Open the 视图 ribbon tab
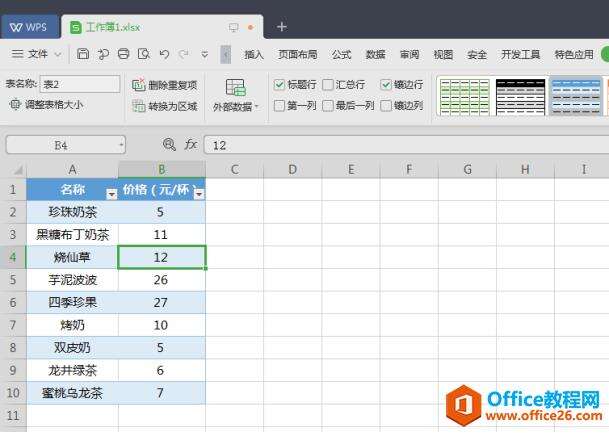The width and height of the screenshot is (609, 433). 443,54
